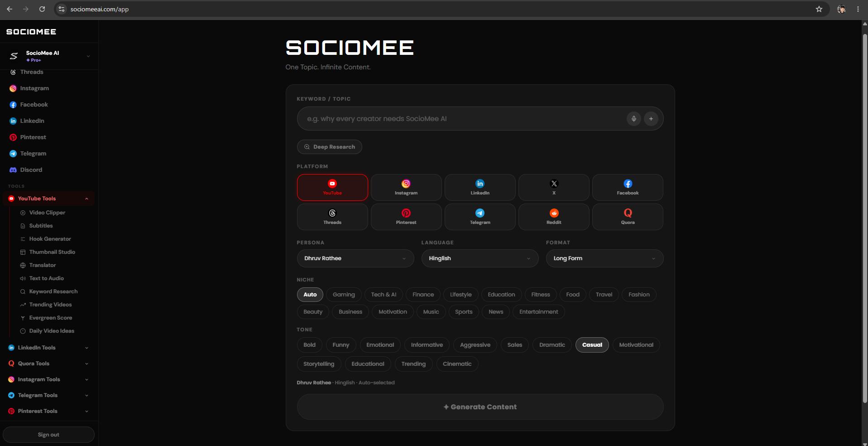Open Text to Audio tool
This screenshot has height=446, width=868.
[46, 278]
